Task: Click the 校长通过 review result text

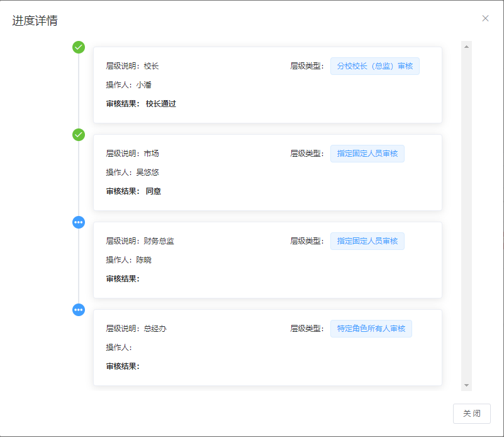Action: point(160,104)
